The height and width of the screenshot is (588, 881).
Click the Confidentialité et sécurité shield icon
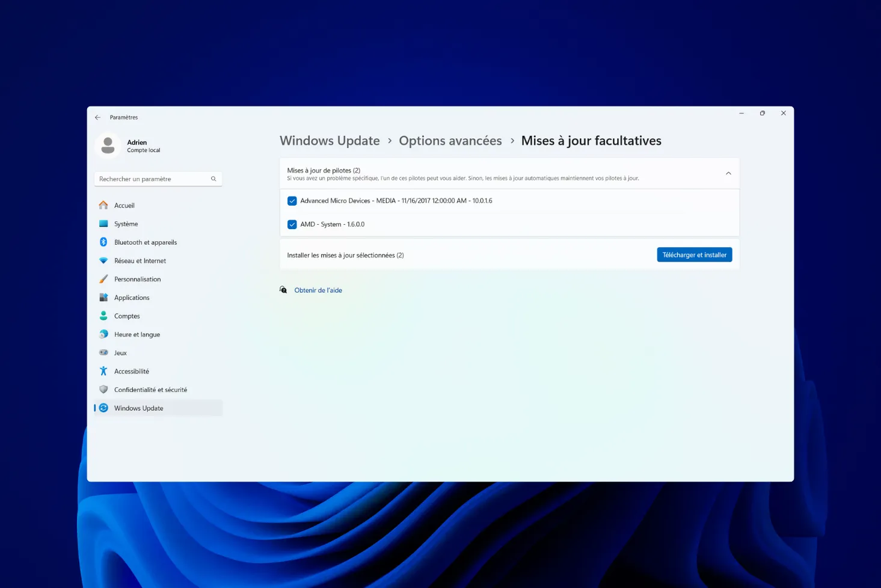point(103,390)
